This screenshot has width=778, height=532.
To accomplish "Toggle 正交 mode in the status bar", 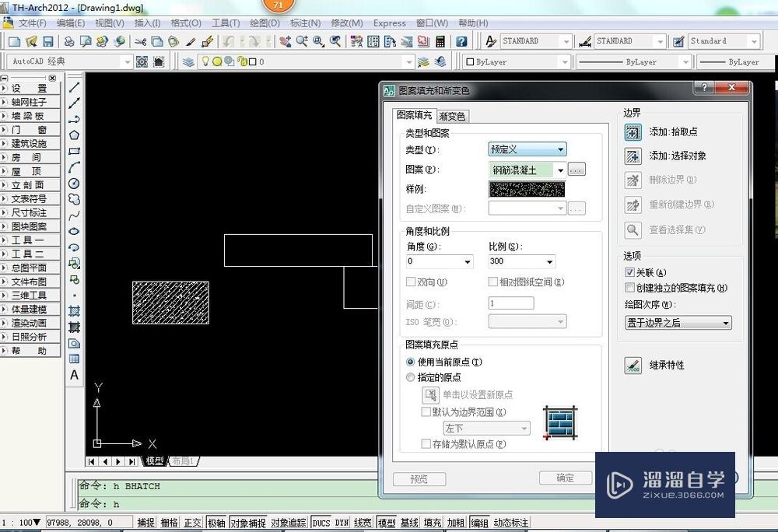I will (191, 523).
